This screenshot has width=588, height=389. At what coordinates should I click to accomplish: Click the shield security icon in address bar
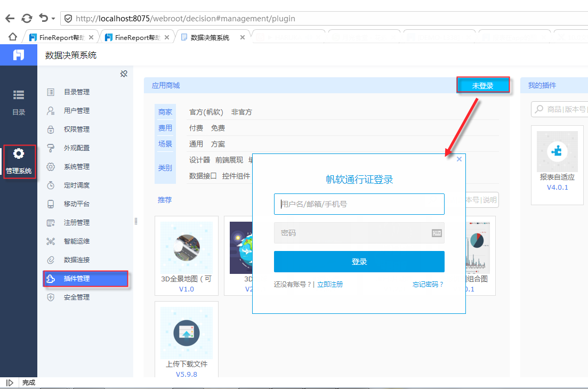pyautogui.click(x=68, y=18)
